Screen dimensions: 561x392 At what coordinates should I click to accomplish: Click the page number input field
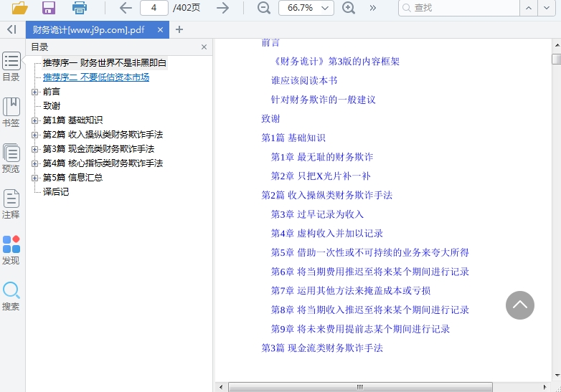point(154,8)
